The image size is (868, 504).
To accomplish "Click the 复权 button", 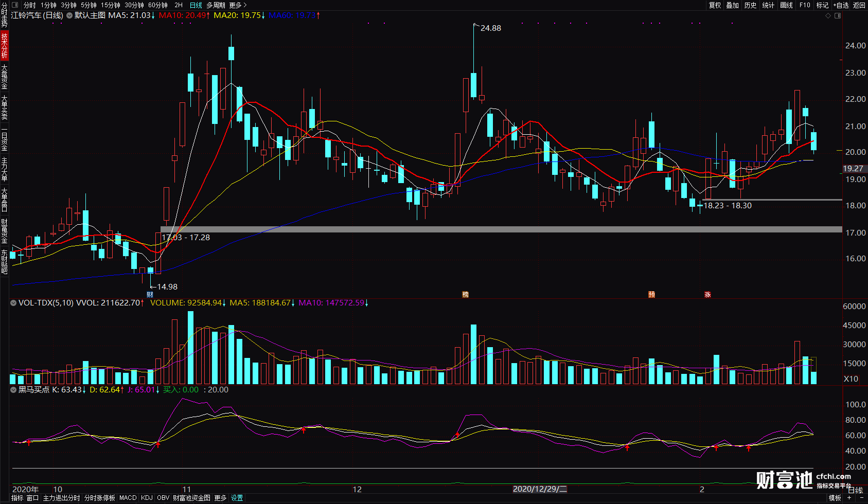I will pyautogui.click(x=715, y=5).
